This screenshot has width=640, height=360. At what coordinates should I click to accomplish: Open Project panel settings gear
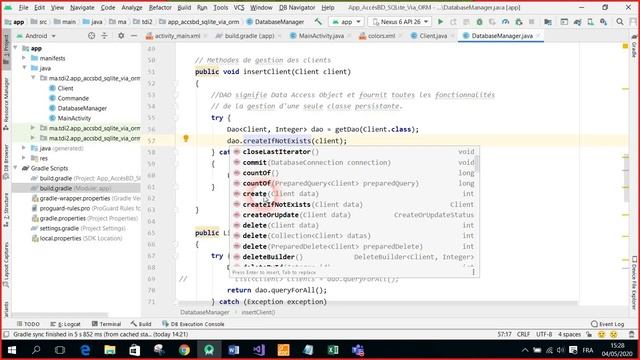coord(121,36)
